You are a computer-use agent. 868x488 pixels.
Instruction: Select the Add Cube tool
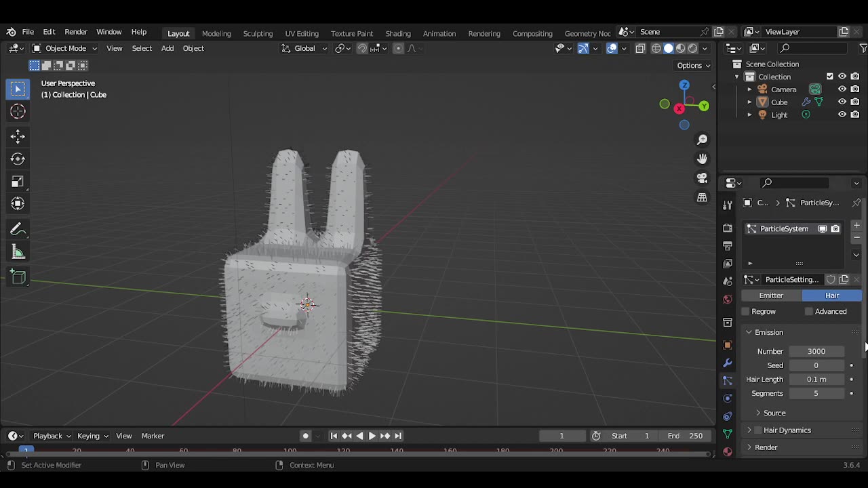coord(18,277)
